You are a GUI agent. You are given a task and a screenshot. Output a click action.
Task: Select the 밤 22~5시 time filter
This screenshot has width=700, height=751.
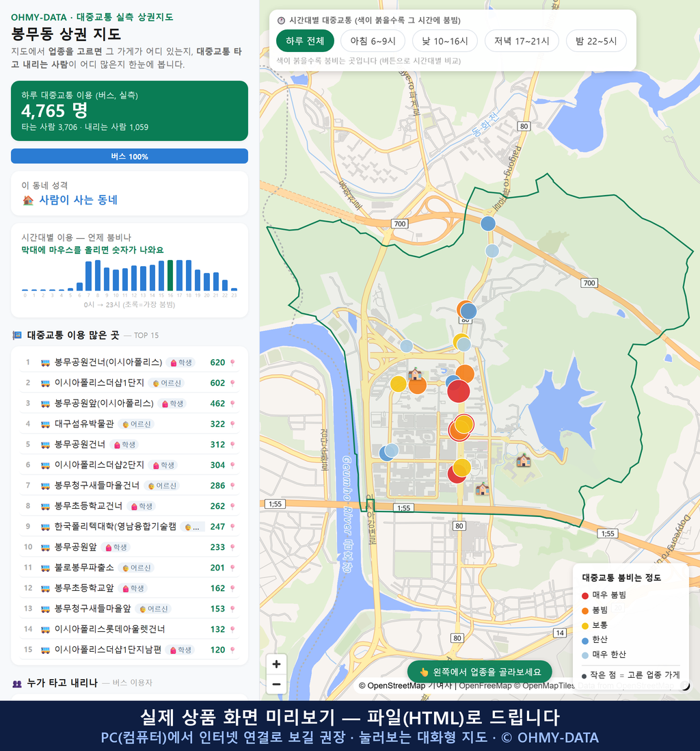[x=596, y=41]
